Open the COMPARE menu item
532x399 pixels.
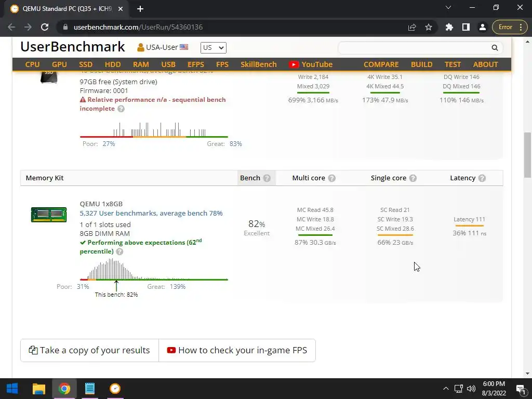click(x=381, y=64)
